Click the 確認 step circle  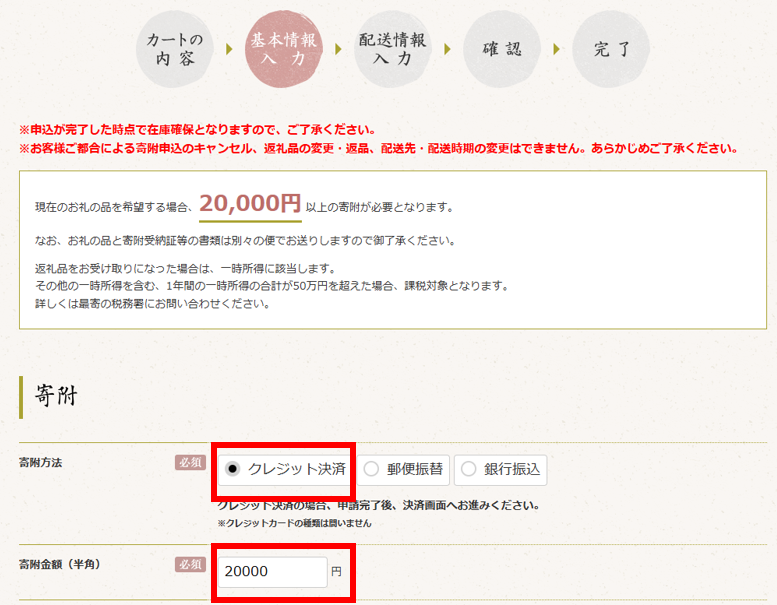(x=502, y=49)
